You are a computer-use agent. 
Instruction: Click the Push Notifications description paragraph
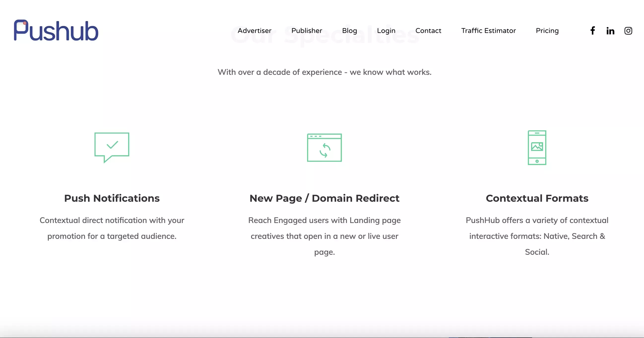pyautogui.click(x=112, y=228)
